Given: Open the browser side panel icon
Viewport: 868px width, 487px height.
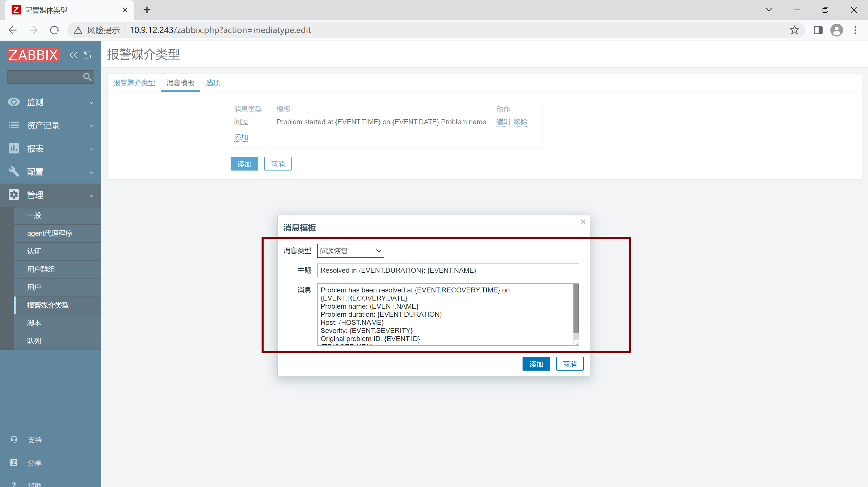Looking at the screenshot, I should coord(818,30).
